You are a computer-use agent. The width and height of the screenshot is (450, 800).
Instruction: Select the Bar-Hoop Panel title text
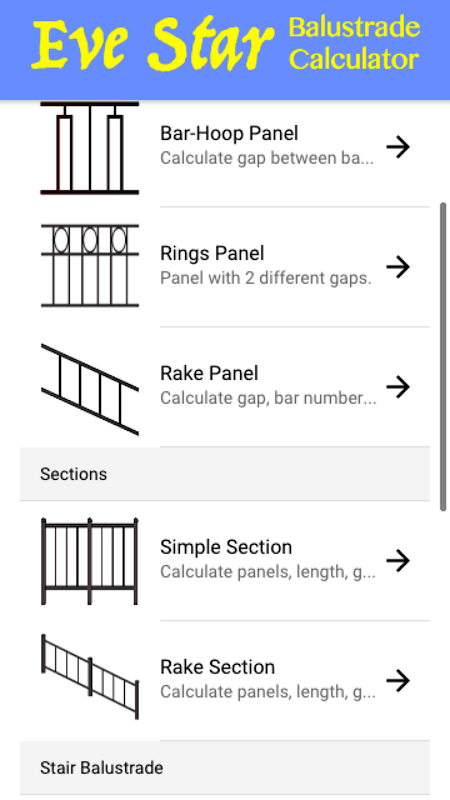229,133
